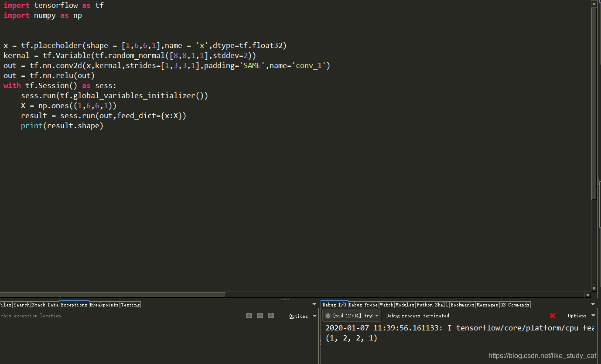Click the 'with tf.Session() as sess:' line

pos(60,85)
